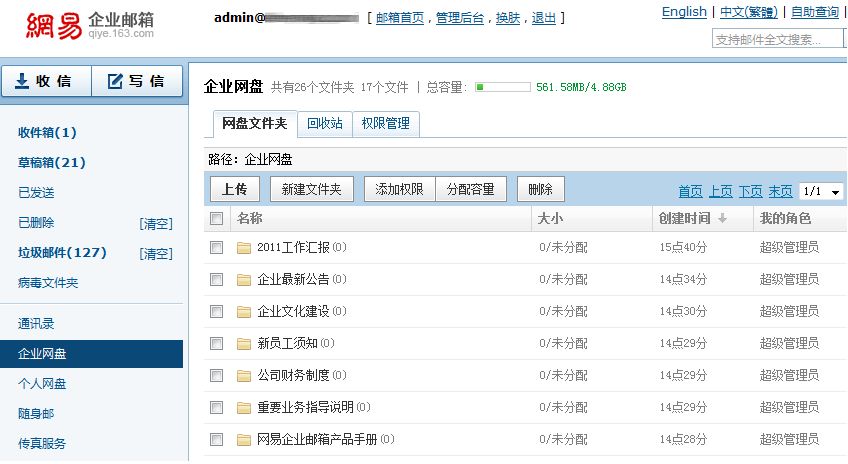Screen dimensions: 848x464
Task: Click the 邮箱首页 link
Action: tap(400, 18)
